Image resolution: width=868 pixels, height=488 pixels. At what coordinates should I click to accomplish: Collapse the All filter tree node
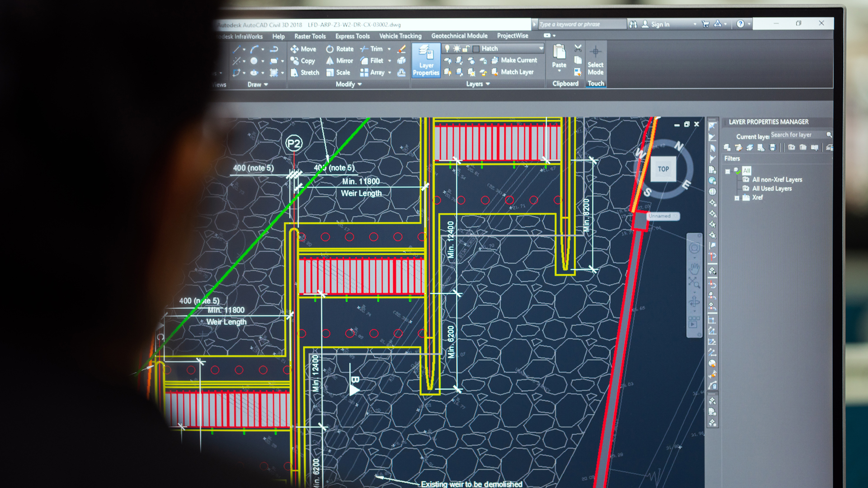tap(727, 171)
